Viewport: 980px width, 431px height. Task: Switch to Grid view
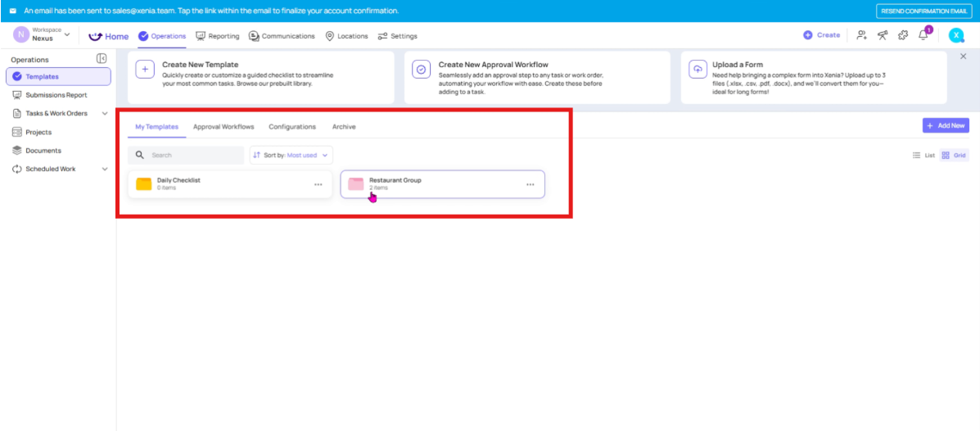[954, 155]
